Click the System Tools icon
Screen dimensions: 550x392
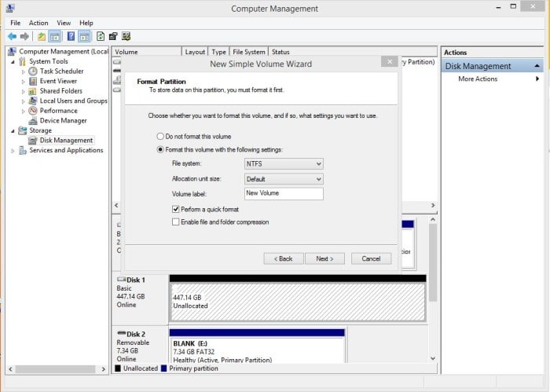pyautogui.click(x=23, y=61)
